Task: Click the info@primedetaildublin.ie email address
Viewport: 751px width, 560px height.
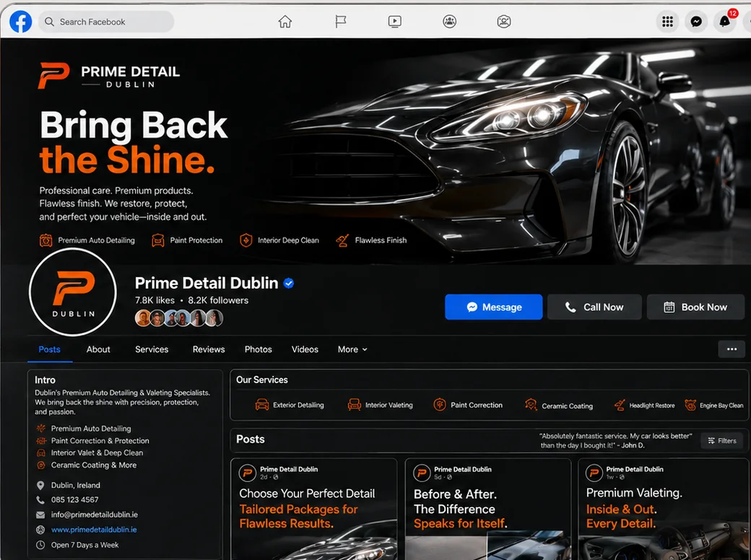Action: click(x=95, y=515)
